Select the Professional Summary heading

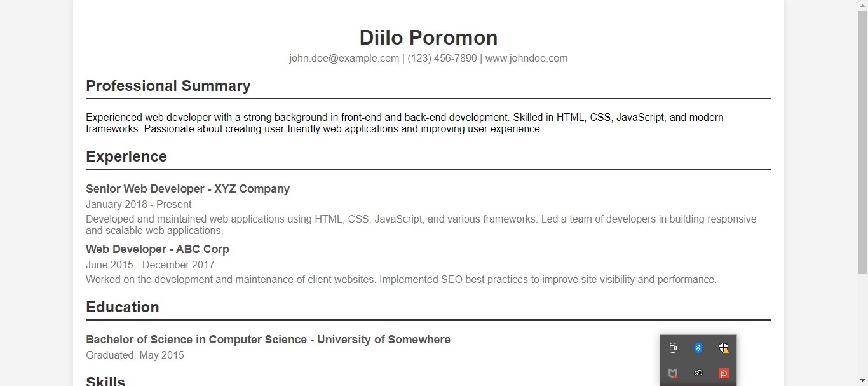(x=168, y=86)
